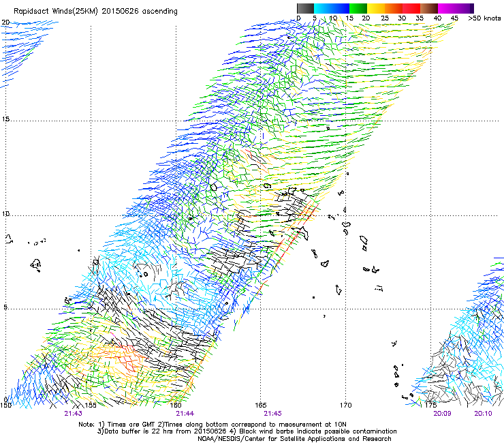This screenshot has width=504, height=443.
Task: Pick the orange 25-30 knots legend swatch
Action: click(x=394, y=8)
